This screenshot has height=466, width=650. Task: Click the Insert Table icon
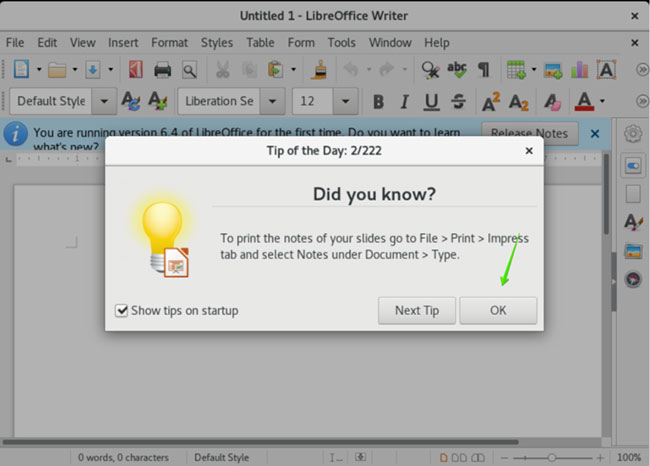[x=516, y=70]
